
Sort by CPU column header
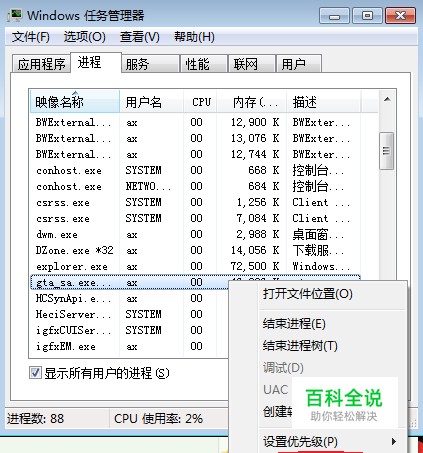(x=200, y=102)
